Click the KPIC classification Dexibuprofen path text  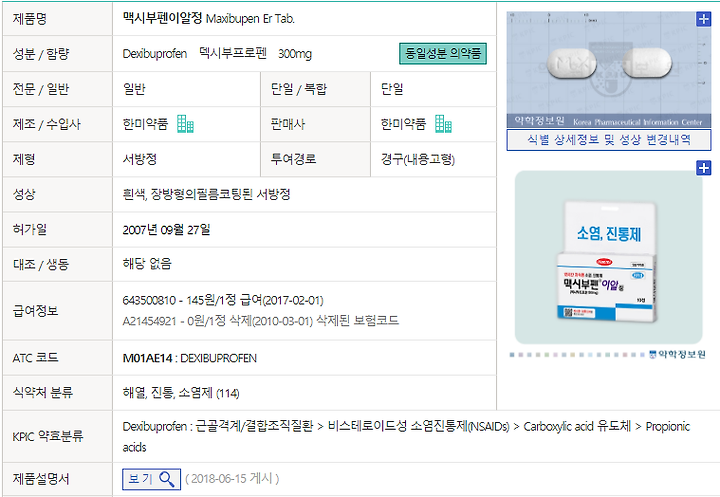point(406,436)
